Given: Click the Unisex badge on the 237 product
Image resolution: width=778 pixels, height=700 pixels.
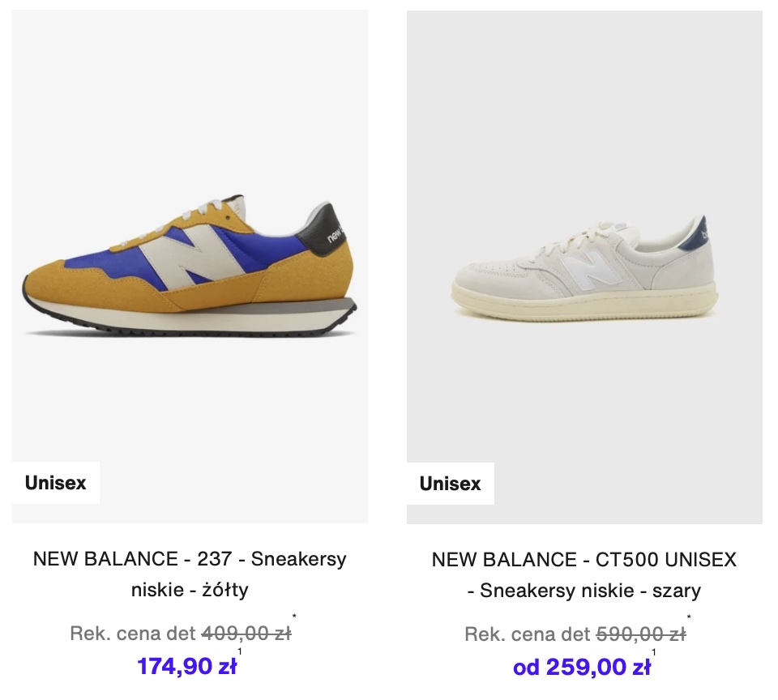Looking at the screenshot, I should click(x=56, y=483).
